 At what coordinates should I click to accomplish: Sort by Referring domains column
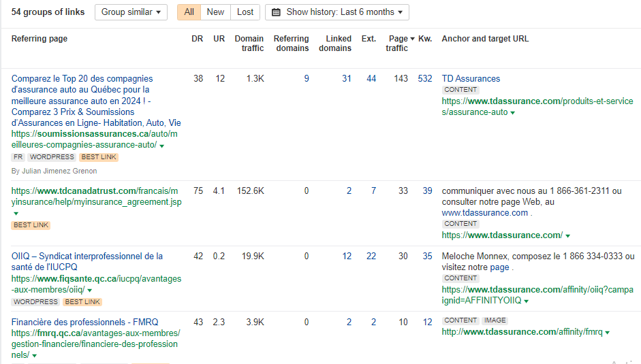[x=291, y=44]
